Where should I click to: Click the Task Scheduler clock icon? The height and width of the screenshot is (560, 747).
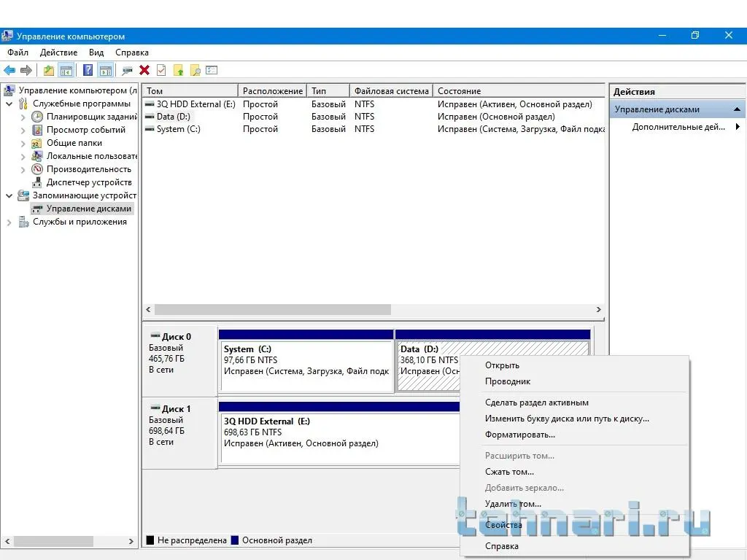[x=37, y=117]
